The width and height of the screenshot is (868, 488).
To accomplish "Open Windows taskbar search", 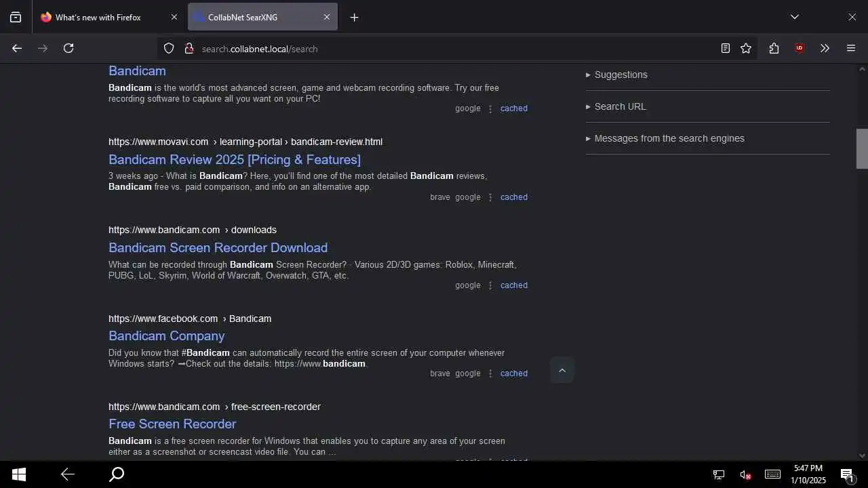I will pos(117,474).
